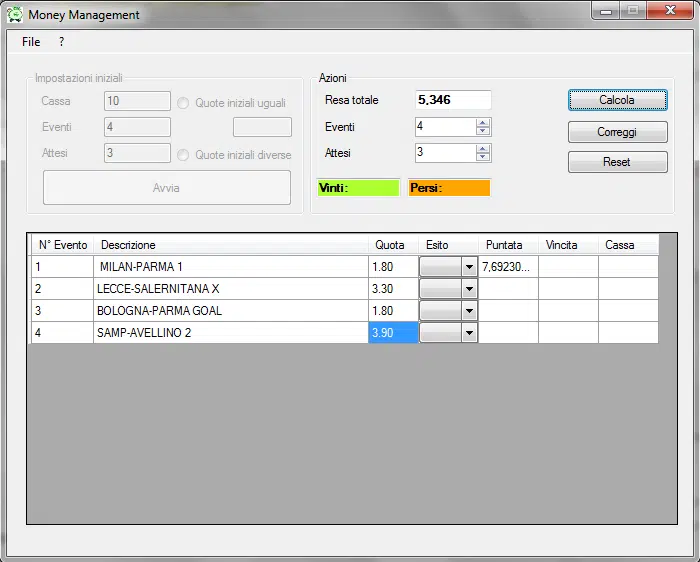Expand Esito dropdown for SAMP-AVELLINO 2

pos(468,333)
